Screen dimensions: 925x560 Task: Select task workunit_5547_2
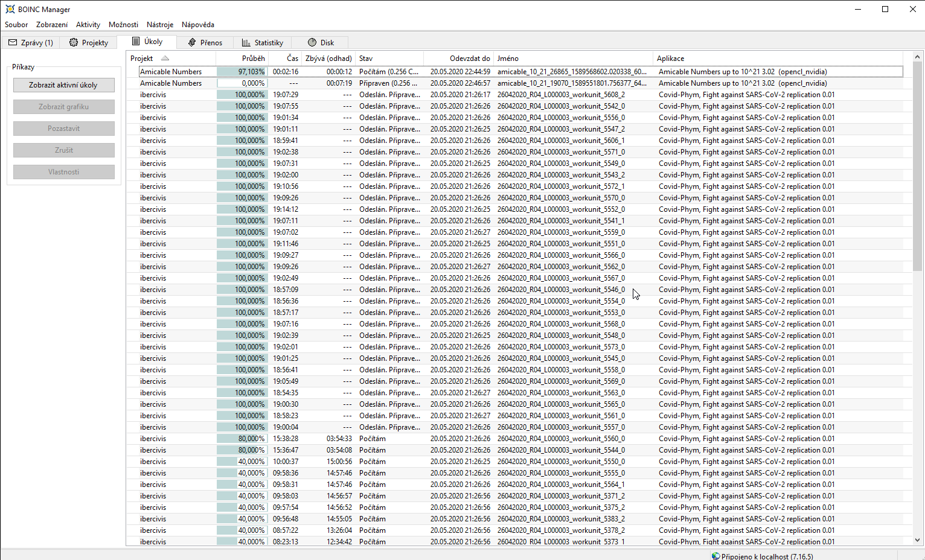(561, 129)
